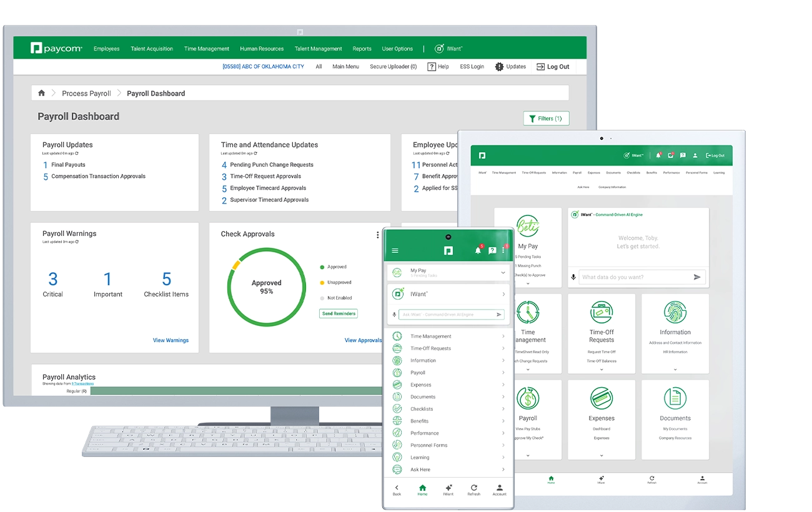This screenshot has width=812, height=512.
Task: Click the green Approved legend dot
Action: click(322, 267)
